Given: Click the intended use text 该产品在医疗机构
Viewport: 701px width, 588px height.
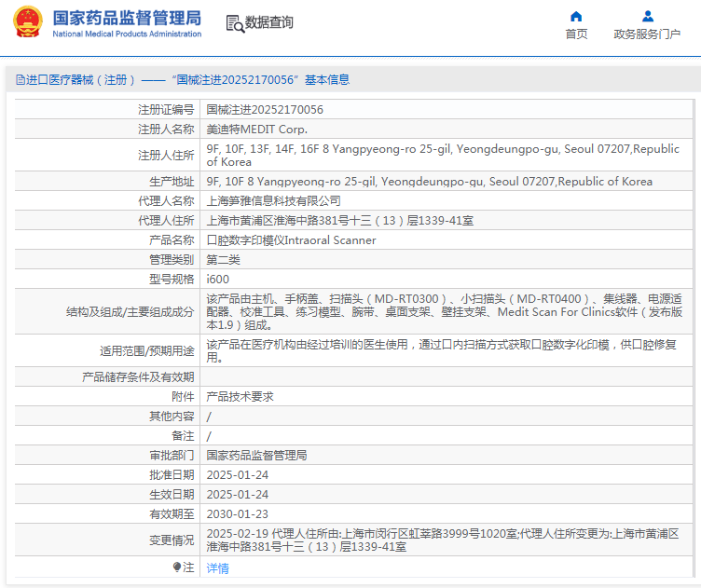Looking at the screenshot, I should [x=441, y=351].
